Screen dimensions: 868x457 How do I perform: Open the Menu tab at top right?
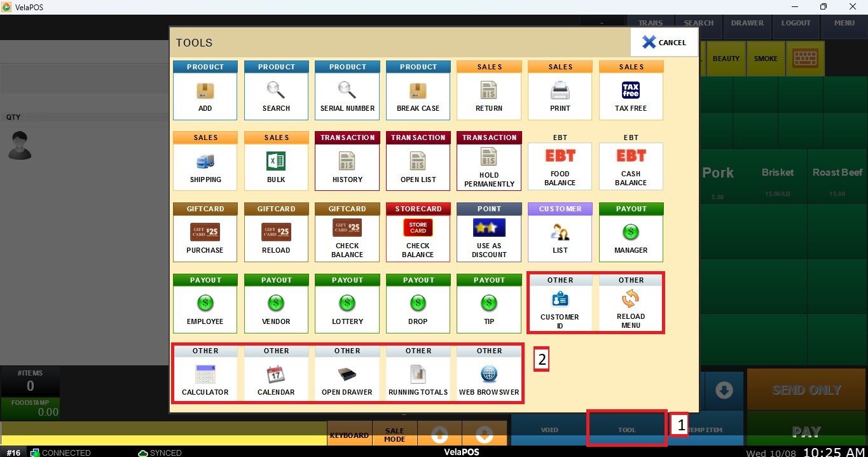click(844, 23)
